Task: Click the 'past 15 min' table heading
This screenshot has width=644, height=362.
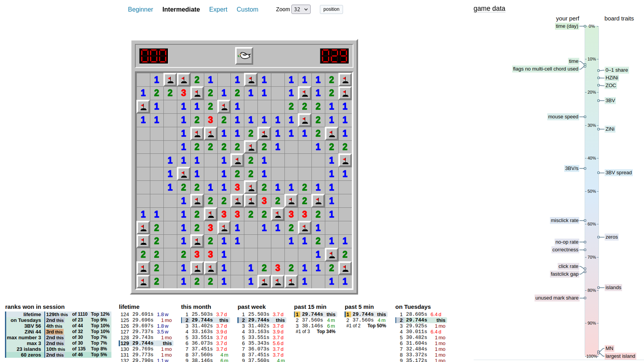Action: [310, 307]
